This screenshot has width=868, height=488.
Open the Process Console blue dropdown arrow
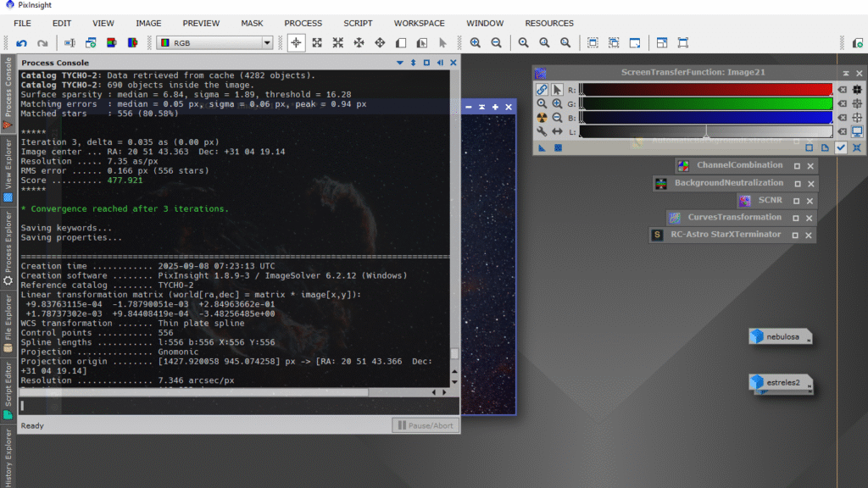(x=400, y=63)
